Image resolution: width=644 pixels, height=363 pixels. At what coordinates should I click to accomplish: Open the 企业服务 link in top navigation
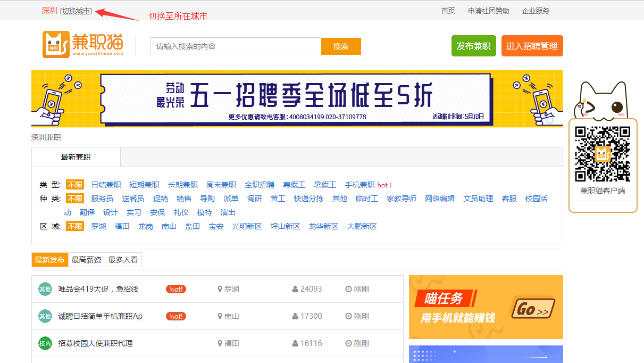pos(536,11)
